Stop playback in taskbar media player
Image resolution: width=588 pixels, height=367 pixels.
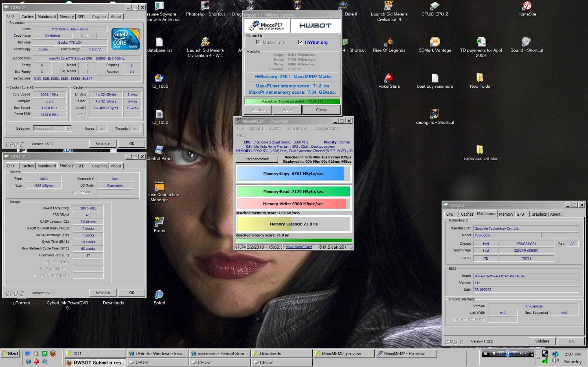pos(494,353)
